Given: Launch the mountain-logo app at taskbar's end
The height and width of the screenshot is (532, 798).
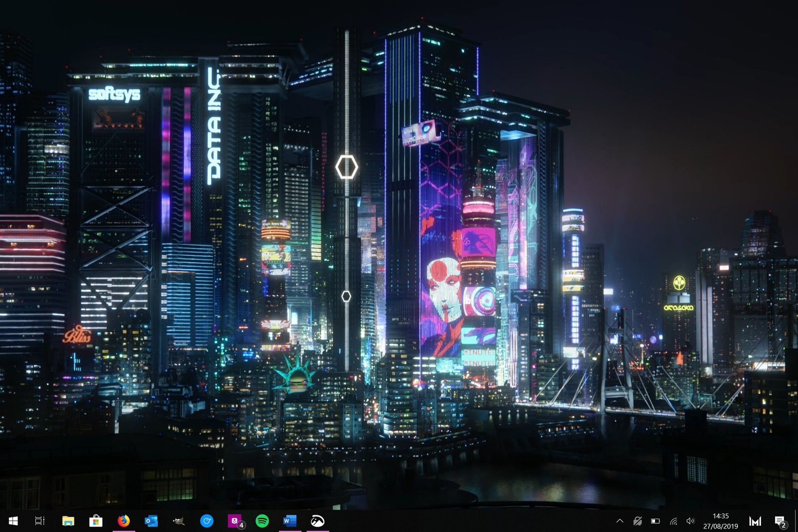Looking at the screenshot, I should coord(318,520).
